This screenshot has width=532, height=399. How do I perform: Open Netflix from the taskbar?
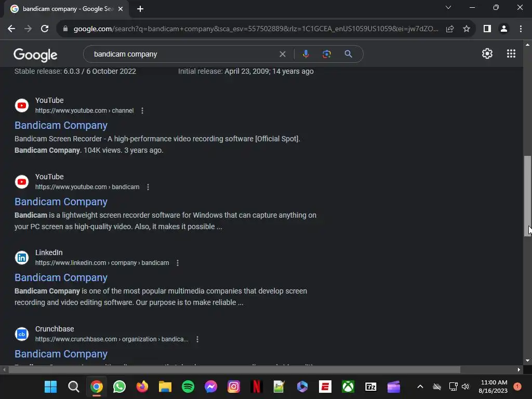(x=257, y=387)
